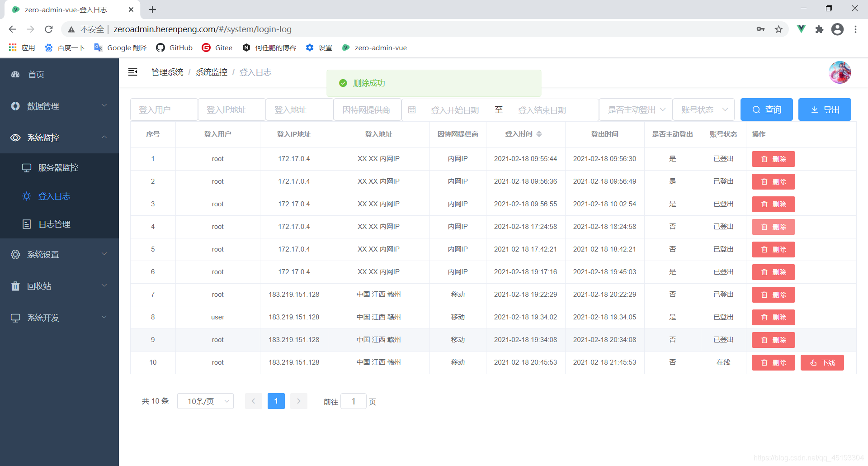Image resolution: width=868 pixels, height=466 pixels.
Task: Pick the 登入开始日期 start date
Action: point(455,110)
